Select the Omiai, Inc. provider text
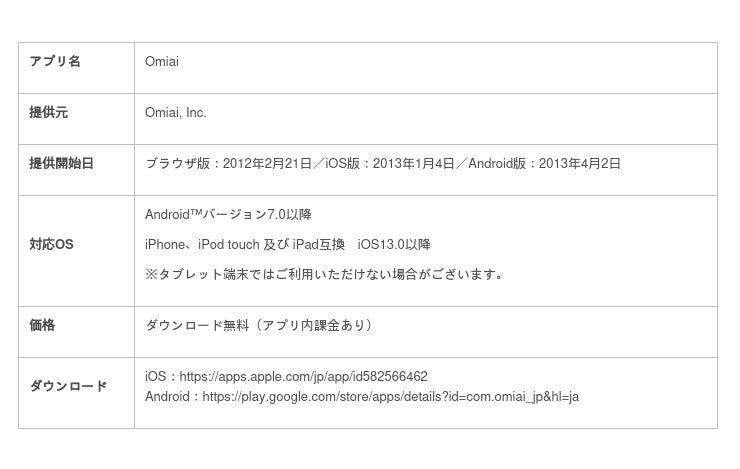 click(x=176, y=113)
